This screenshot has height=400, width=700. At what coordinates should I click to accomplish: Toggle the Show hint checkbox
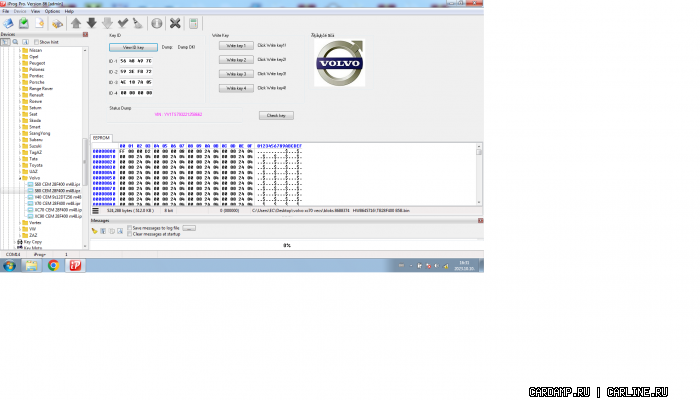37,42
